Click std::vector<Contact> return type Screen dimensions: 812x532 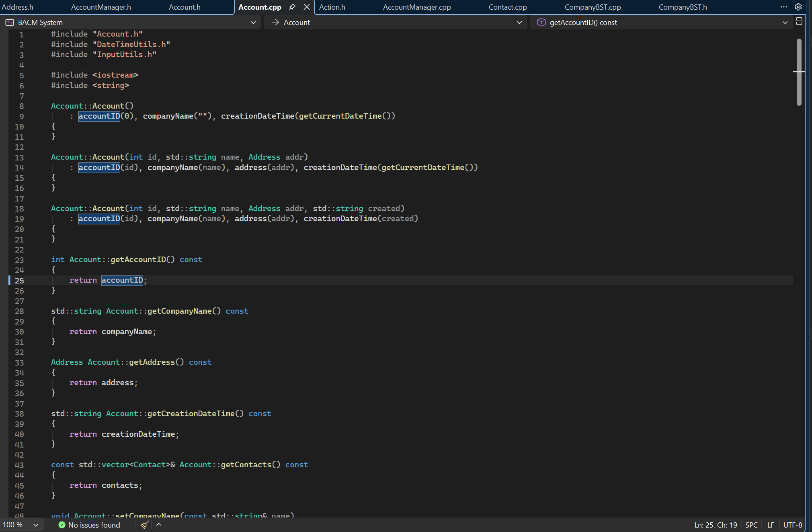tap(125, 465)
